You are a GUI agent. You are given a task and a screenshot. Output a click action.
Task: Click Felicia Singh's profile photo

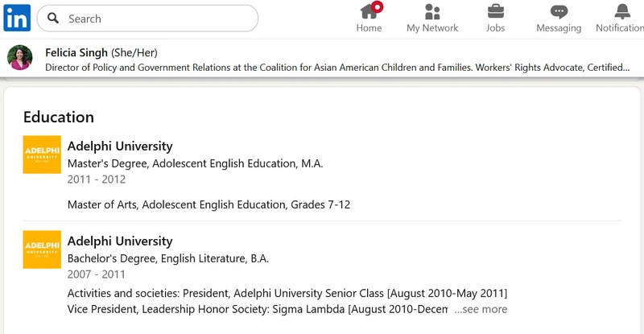click(19, 57)
